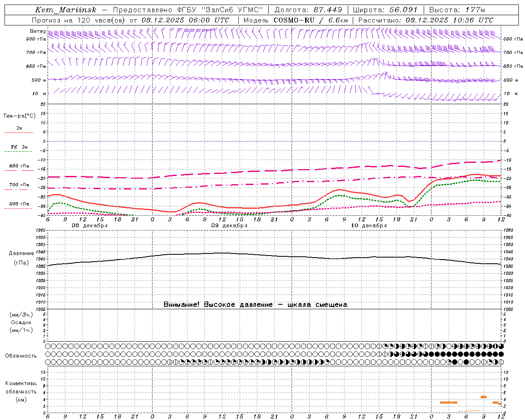Click the model label 'COSMO-RU / 6.6км'
This screenshot has height=420, width=525.
[310, 20]
